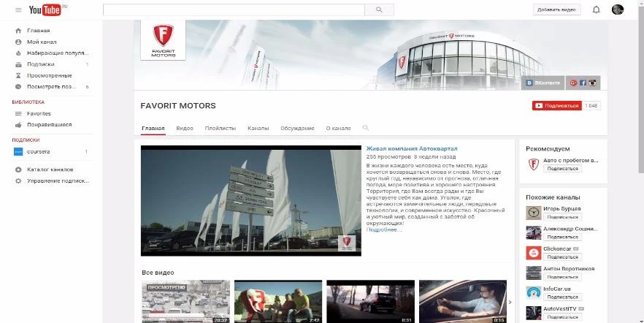Subscribe with the red Подписаться button
Viewport: 644px width, 323px height.
pyautogui.click(x=556, y=105)
